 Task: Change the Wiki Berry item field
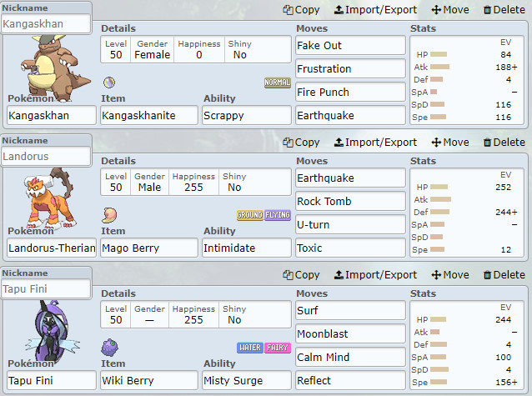149,380
